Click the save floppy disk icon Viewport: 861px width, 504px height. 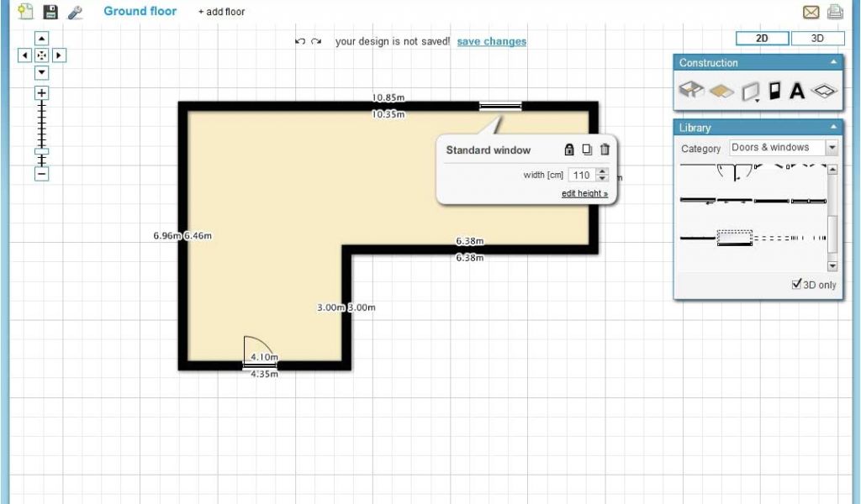50,12
